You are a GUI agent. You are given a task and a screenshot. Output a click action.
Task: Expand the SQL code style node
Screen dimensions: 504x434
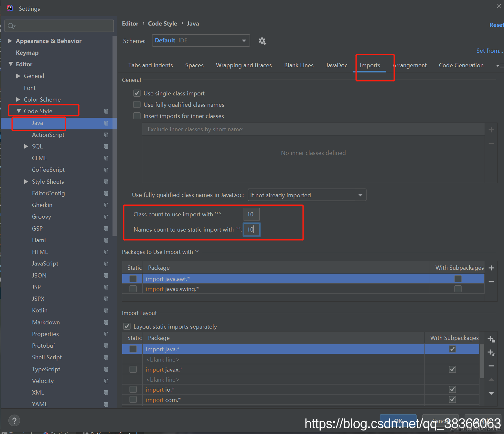[26, 146]
